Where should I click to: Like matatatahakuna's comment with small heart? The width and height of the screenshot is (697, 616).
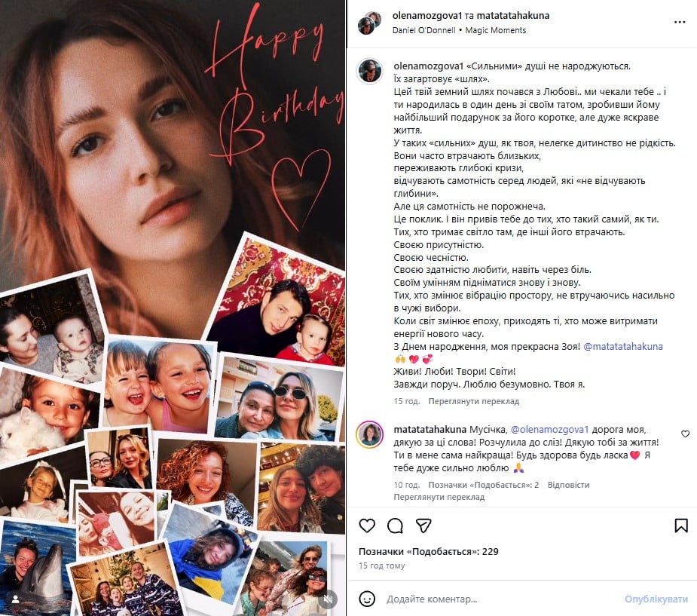[x=685, y=434]
